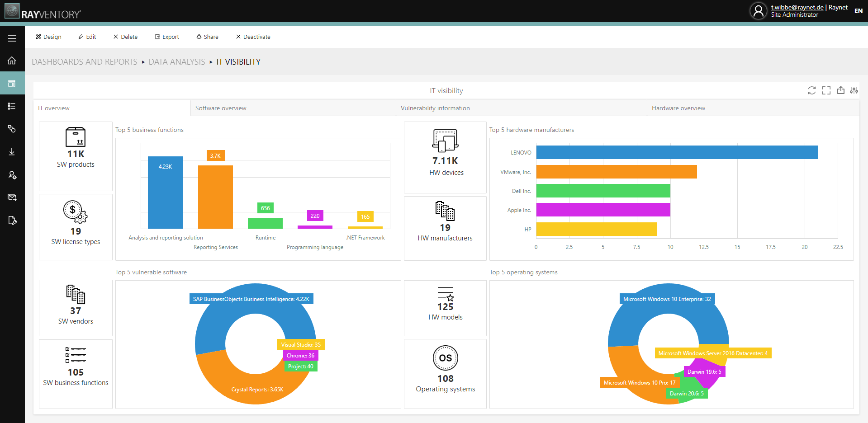
Task: Deactivate the dashboard via the toolbar
Action: point(253,37)
